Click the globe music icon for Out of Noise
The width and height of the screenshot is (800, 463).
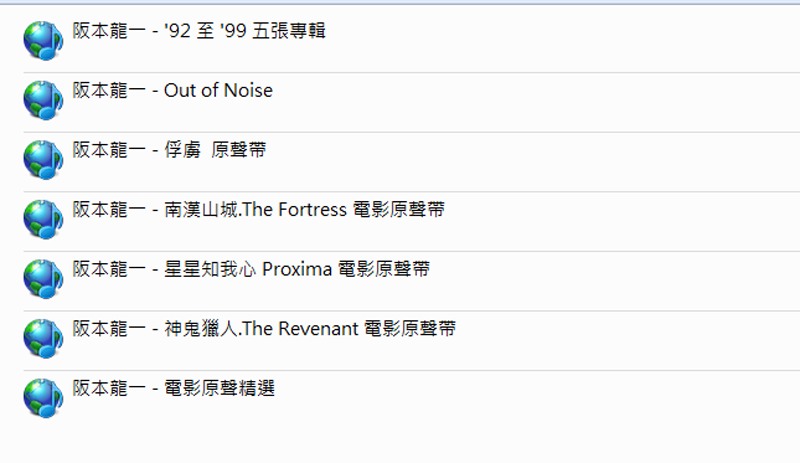point(43,100)
